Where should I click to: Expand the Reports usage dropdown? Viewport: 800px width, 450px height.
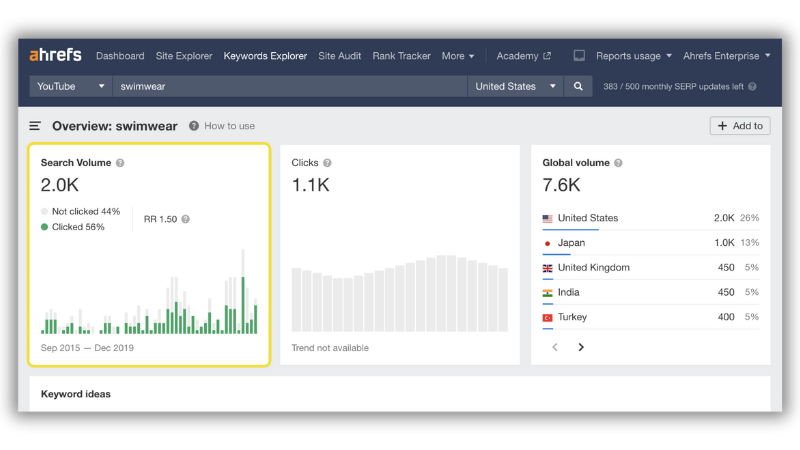tap(634, 56)
